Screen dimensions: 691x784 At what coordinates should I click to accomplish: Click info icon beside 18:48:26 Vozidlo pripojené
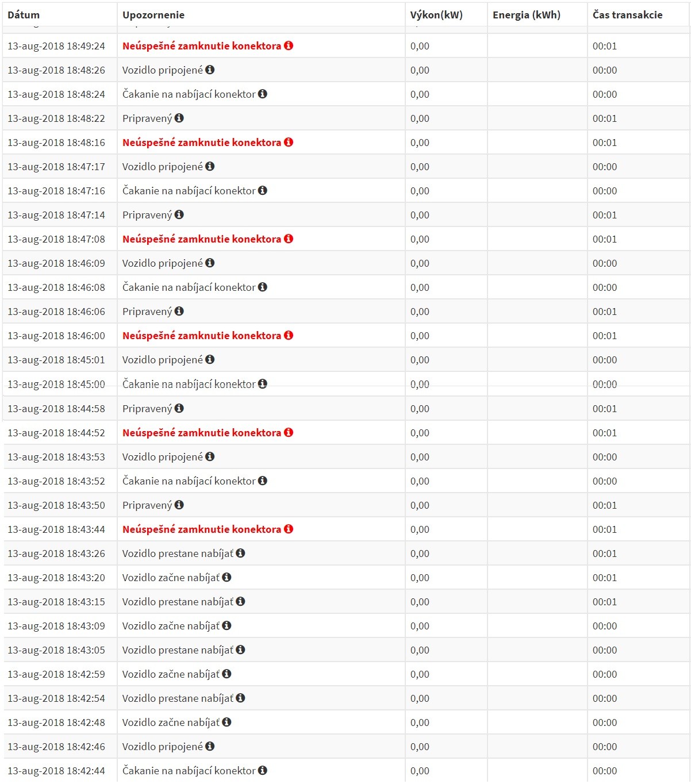[x=210, y=70]
